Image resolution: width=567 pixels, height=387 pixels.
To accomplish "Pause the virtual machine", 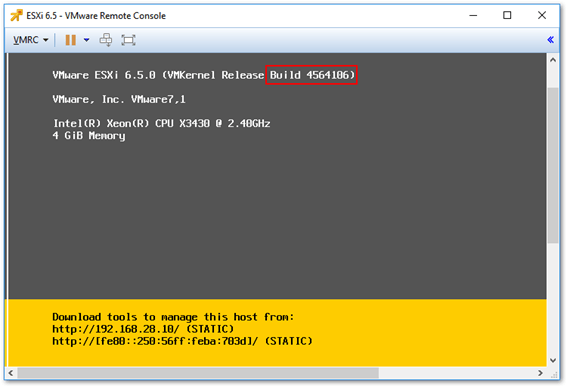I will click(x=71, y=40).
